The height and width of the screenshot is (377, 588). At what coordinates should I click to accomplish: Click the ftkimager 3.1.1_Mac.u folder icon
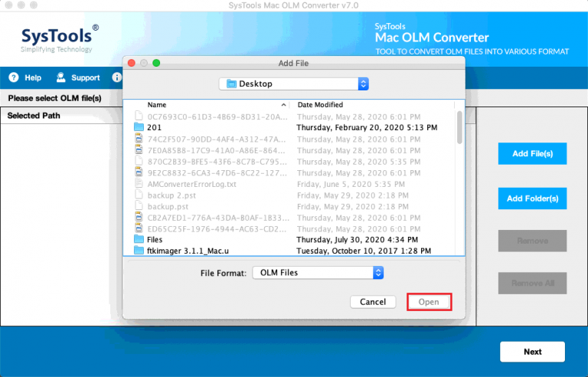[x=139, y=251]
